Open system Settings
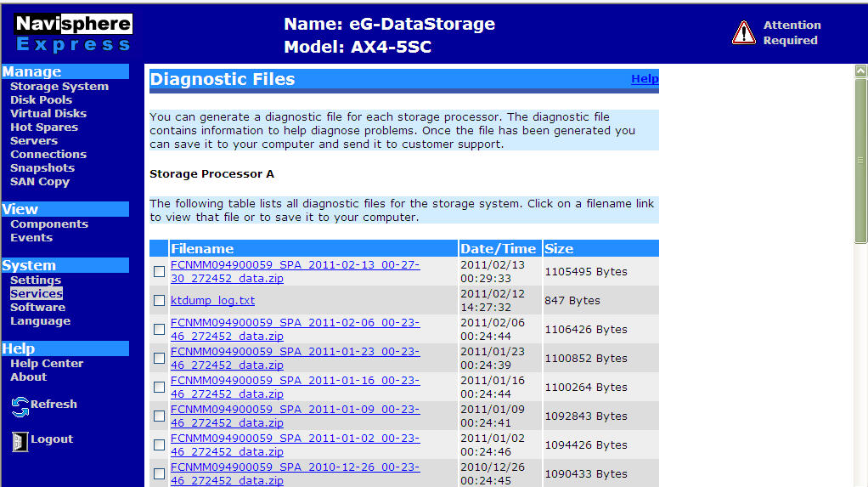 tap(36, 280)
